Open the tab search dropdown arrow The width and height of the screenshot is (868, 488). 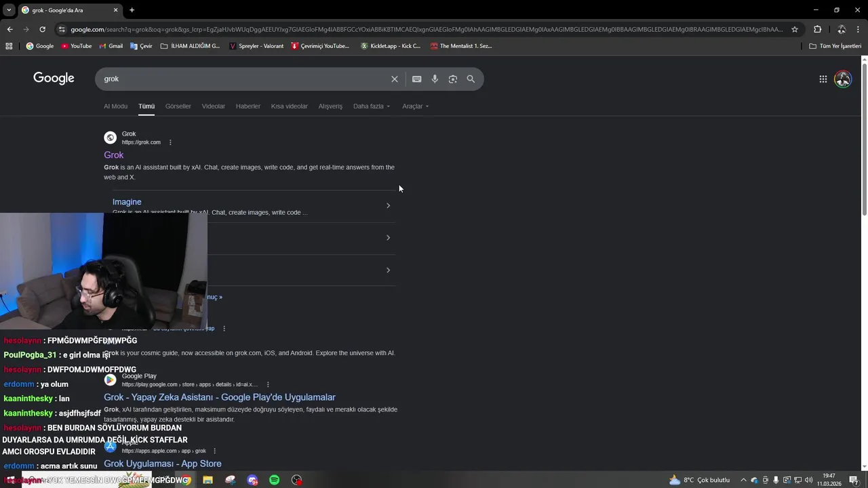(x=9, y=10)
